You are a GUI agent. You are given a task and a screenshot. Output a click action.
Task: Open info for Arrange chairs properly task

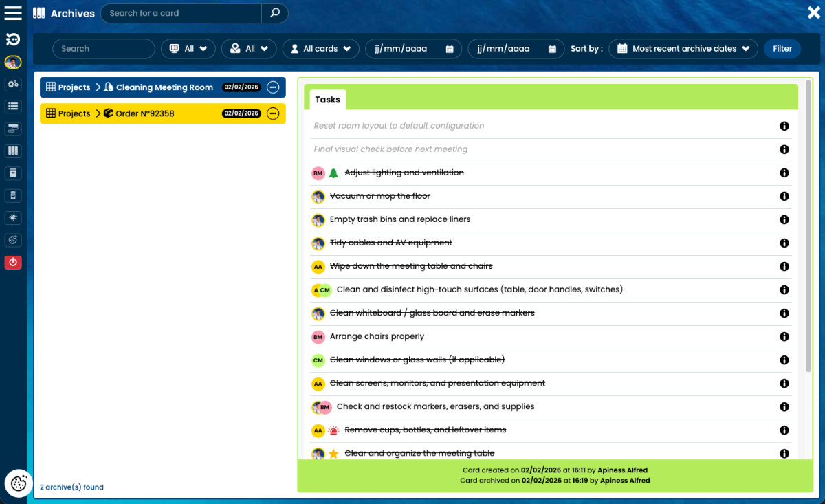pyautogui.click(x=784, y=337)
